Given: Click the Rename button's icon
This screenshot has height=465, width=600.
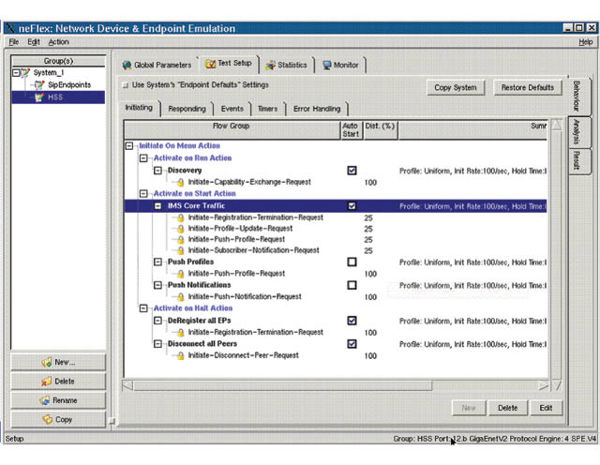Looking at the screenshot, I should click(x=44, y=400).
